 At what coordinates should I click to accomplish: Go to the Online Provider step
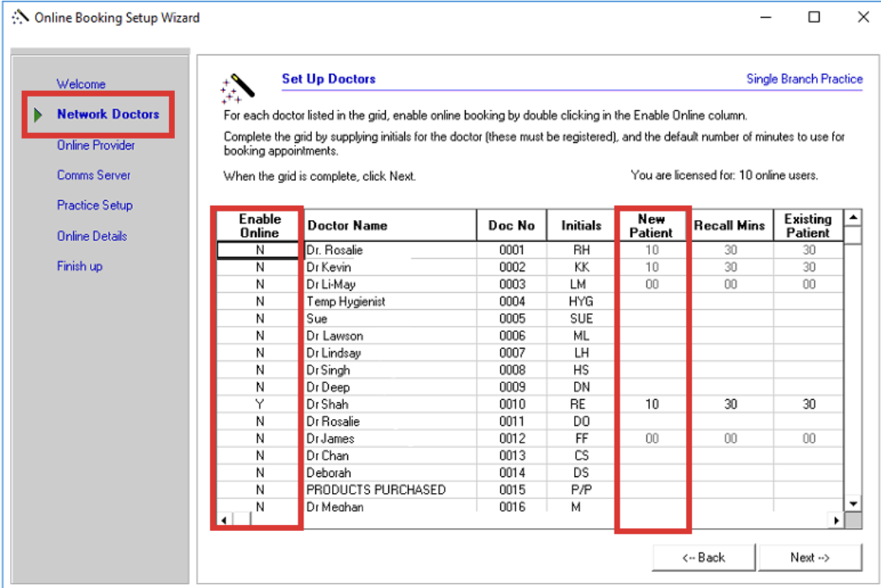pos(96,145)
